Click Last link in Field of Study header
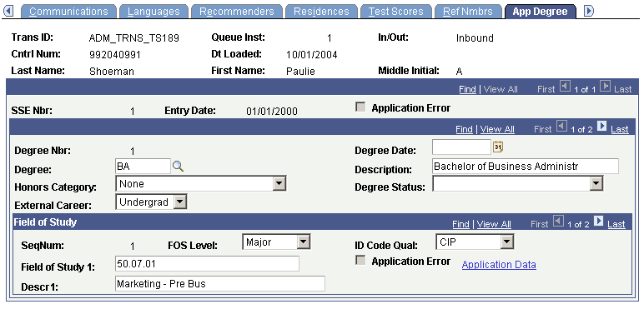 pos(616,224)
